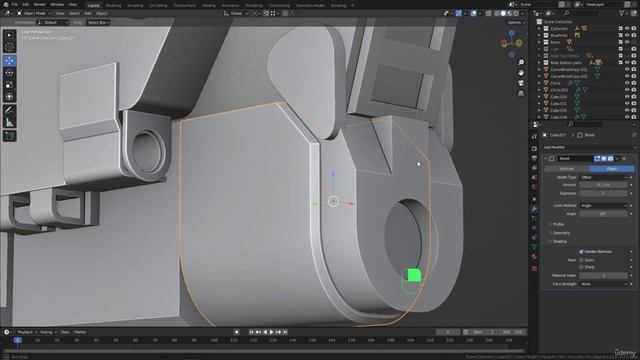640x360 pixels.
Task: Switch to the Modeling workspace tab
Action: [113, 6]
